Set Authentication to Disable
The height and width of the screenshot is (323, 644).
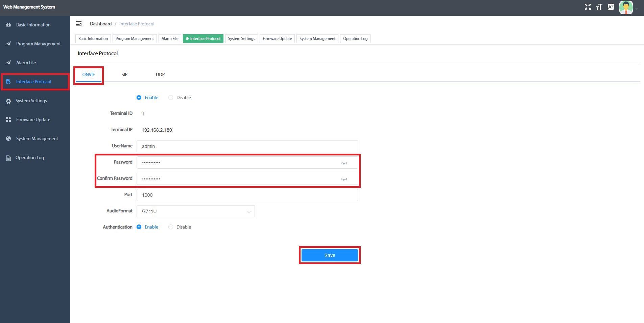(x=171, y=227)
